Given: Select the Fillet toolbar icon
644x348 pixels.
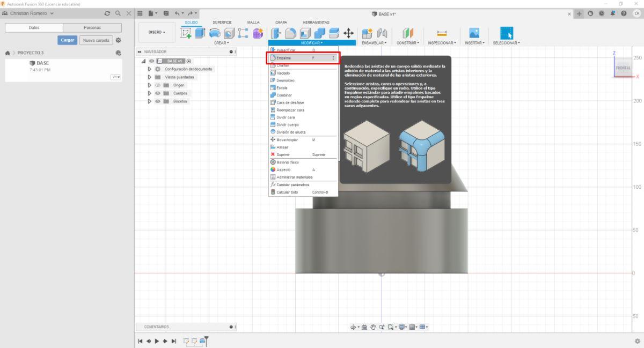Looking at the screenshot, I should click(x=290, y=33).
